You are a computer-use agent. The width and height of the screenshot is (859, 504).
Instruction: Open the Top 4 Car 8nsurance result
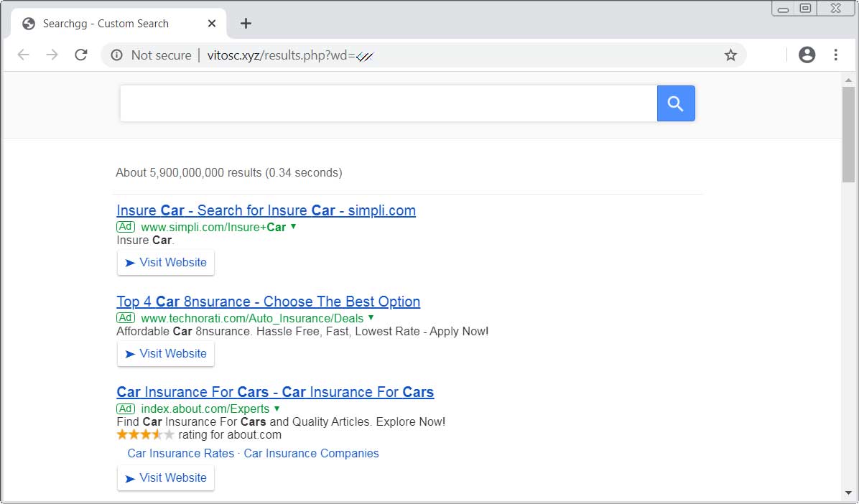tap(268, 302)
